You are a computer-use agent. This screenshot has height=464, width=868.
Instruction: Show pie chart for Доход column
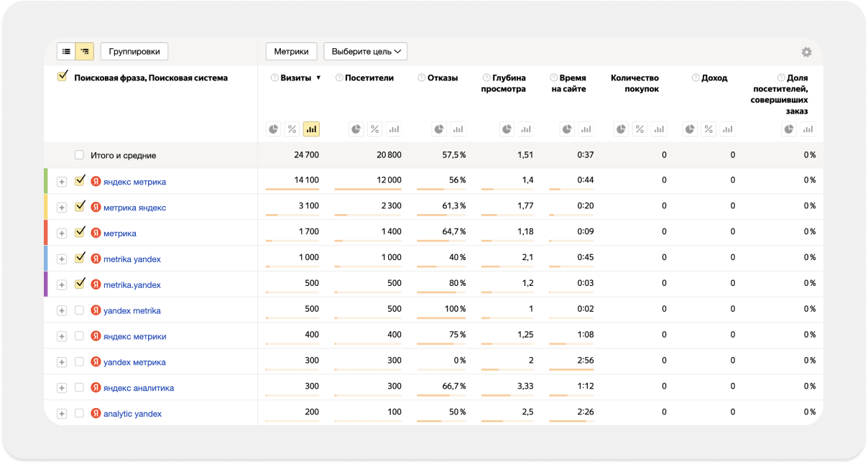pyautogui.click(x=690, y=129)
